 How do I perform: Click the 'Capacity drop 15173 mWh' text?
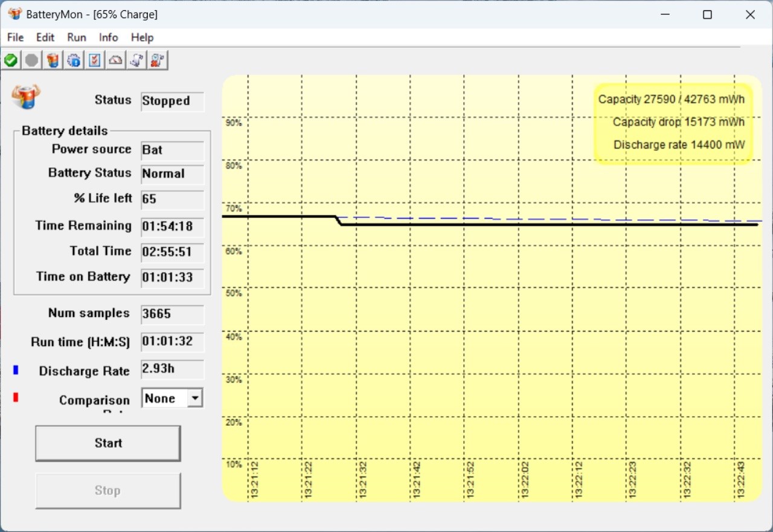(679, 122)
